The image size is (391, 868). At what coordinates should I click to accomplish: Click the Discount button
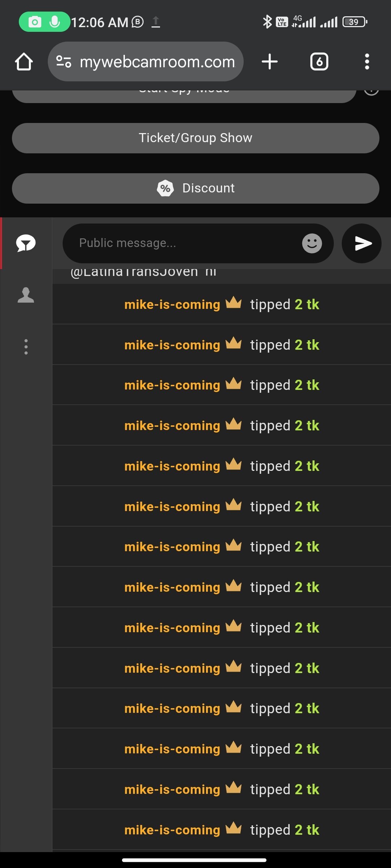[x=195, y=188]
